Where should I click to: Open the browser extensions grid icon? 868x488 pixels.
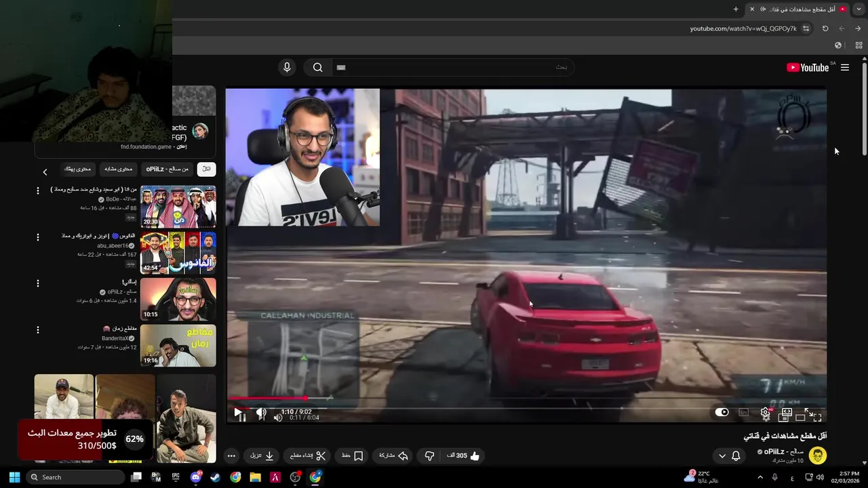point(859,45)
